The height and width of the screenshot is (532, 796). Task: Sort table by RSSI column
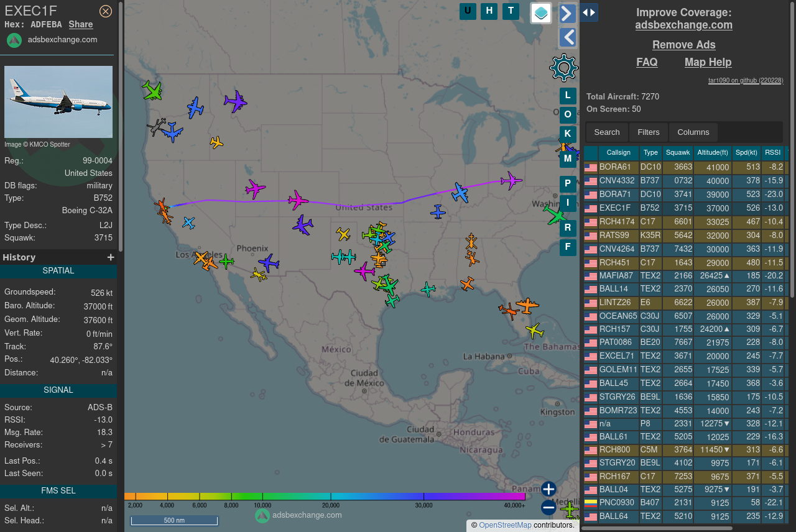(773, 153)
